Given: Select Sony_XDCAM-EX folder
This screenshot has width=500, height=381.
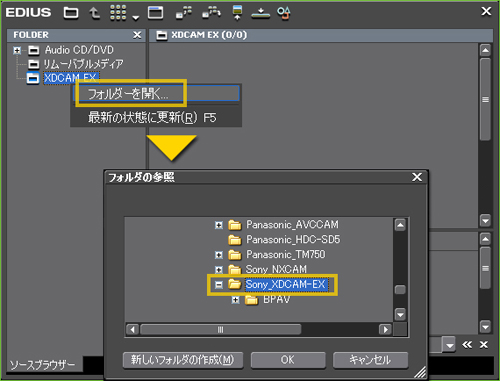Looking at the screenshot, I should [286, 284].
